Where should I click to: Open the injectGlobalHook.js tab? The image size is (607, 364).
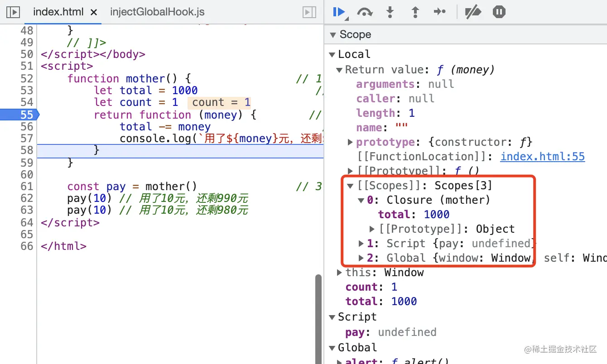(x=157, y=12)
